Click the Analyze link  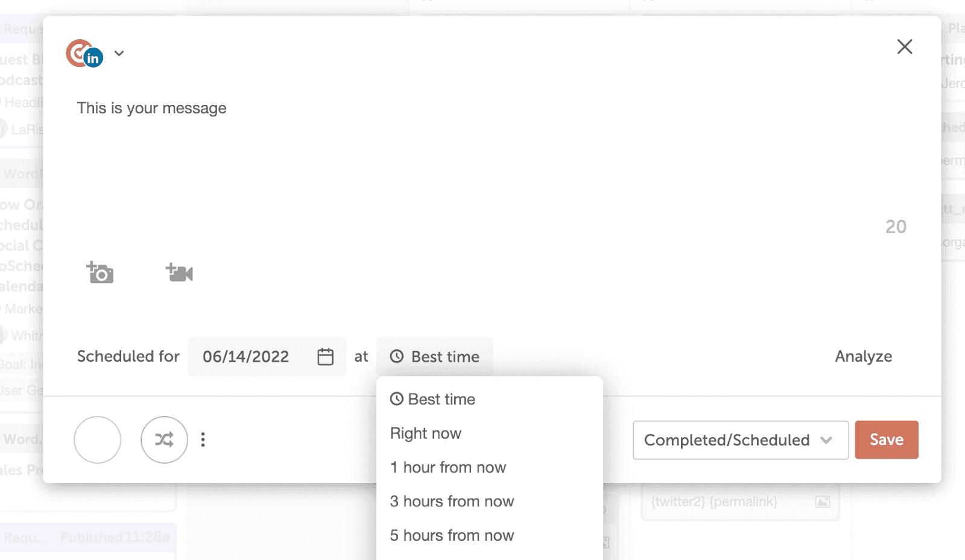864,357
